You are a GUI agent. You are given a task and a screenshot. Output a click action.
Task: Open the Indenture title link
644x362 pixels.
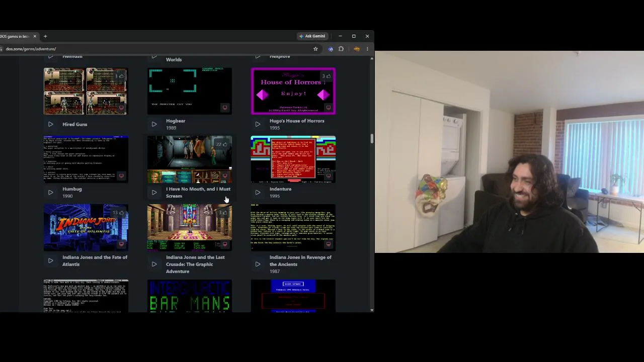click(280, 189)
